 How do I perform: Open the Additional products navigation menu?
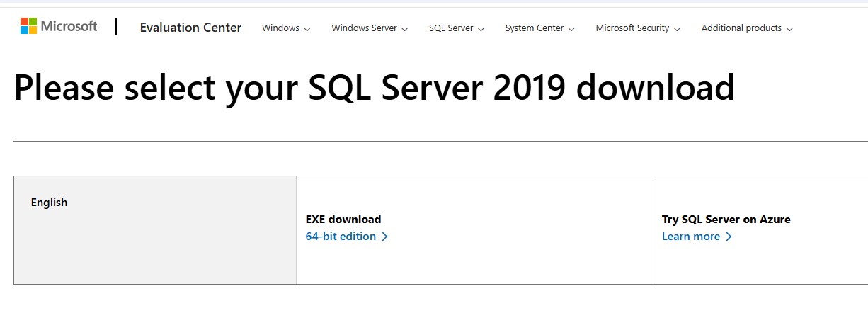point(747,28)
